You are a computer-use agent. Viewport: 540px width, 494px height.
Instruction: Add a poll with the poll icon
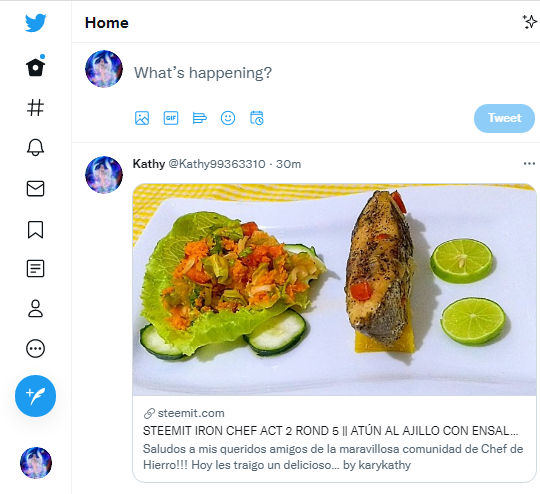pos(199,118)
